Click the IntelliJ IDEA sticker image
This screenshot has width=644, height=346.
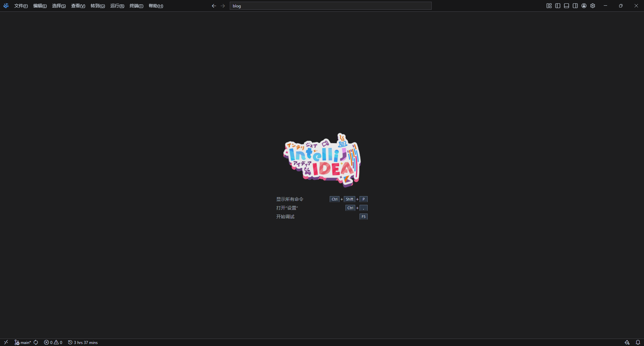point(322,160)
